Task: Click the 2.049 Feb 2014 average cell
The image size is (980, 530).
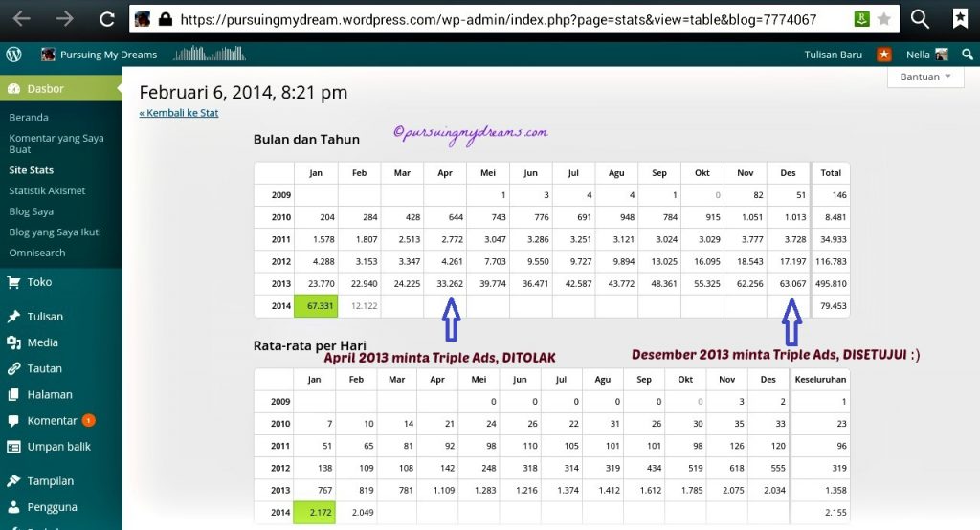Action: coord(357,513)
